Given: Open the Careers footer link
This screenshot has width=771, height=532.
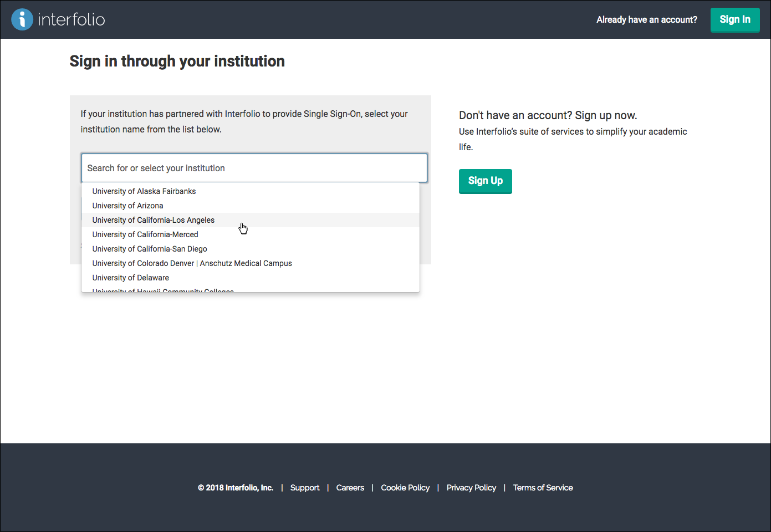Looking at the screenshot, I should [x=350, y=488].
